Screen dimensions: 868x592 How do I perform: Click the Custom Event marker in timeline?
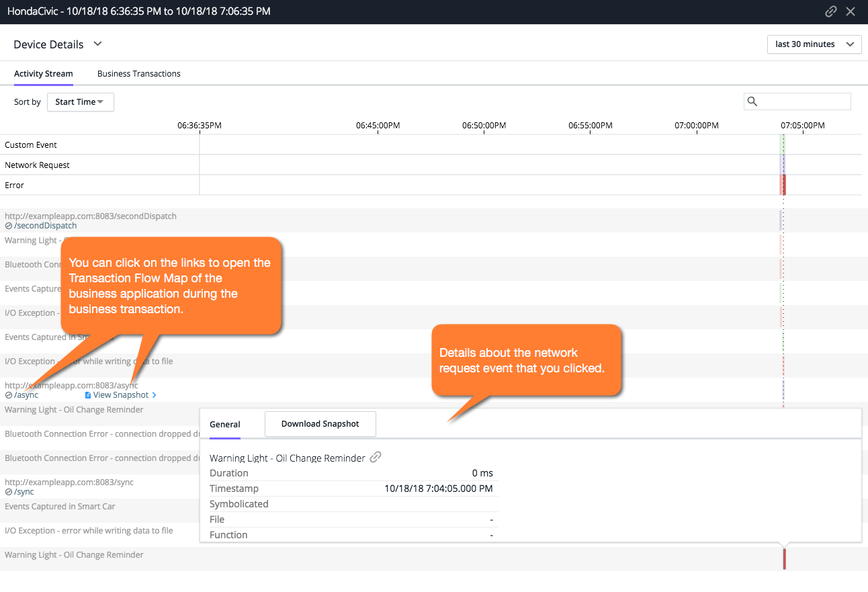[x=783, y=144]
